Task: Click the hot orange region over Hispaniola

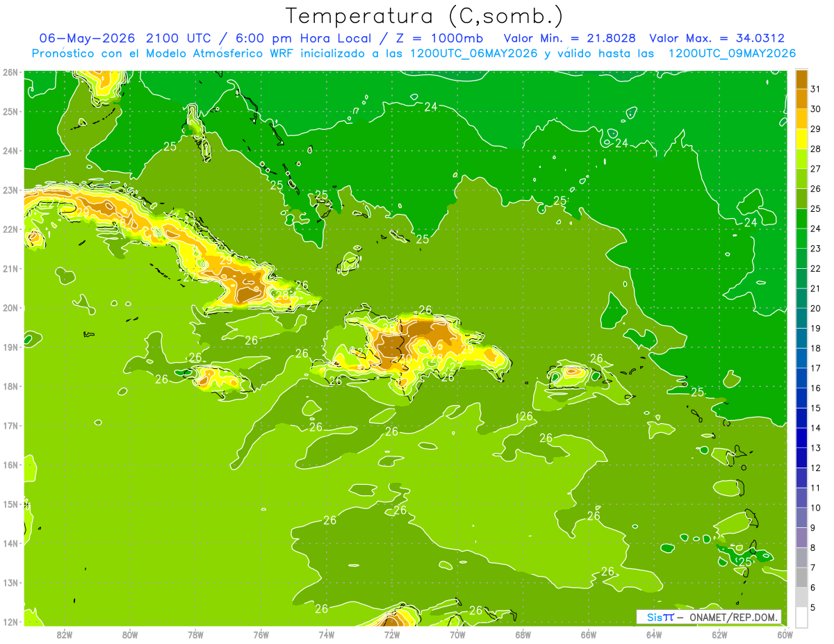Action: [x=417, y=338]
